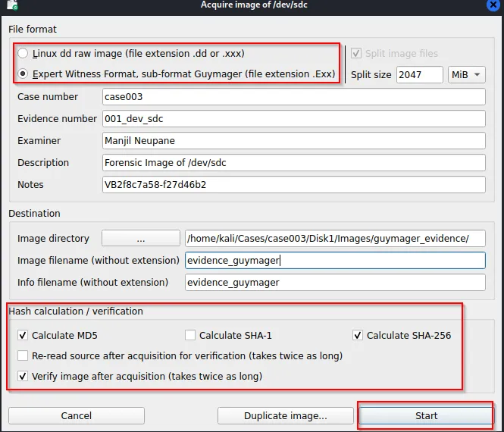Select Expert Witness Format radio option
The image size is (504, 432).
click(23, 74)
